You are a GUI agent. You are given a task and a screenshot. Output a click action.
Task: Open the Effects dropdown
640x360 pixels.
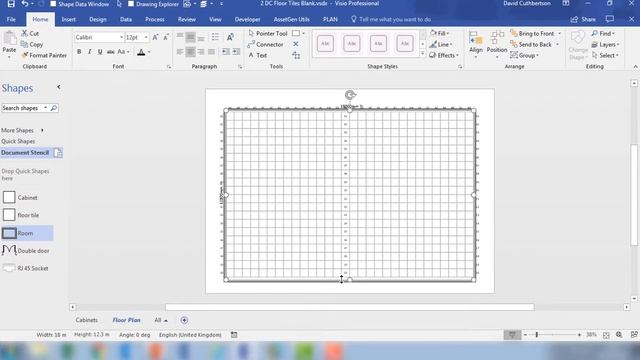[444, 55]
